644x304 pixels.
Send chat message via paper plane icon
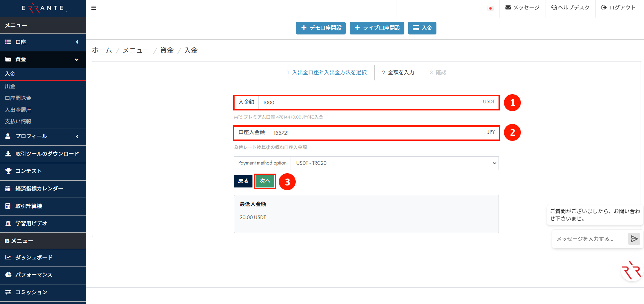pos(634,239)
